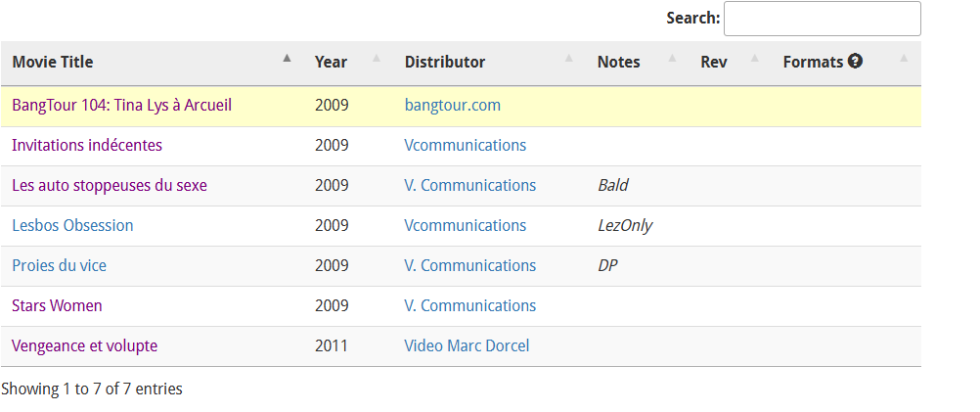Sort by Year column arrow

pyautogui.click(x=377, y=59)
